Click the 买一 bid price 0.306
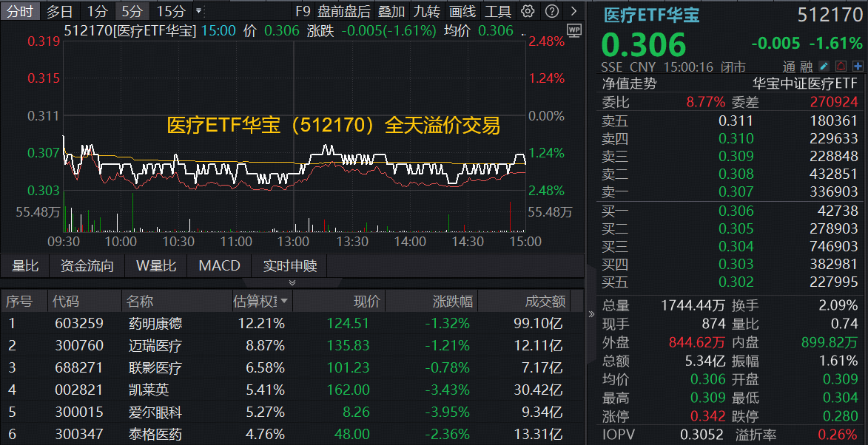 point(736,211)
